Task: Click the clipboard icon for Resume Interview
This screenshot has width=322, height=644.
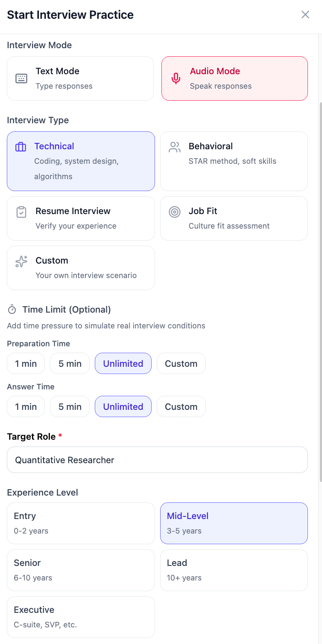Action: click(21, 212)
